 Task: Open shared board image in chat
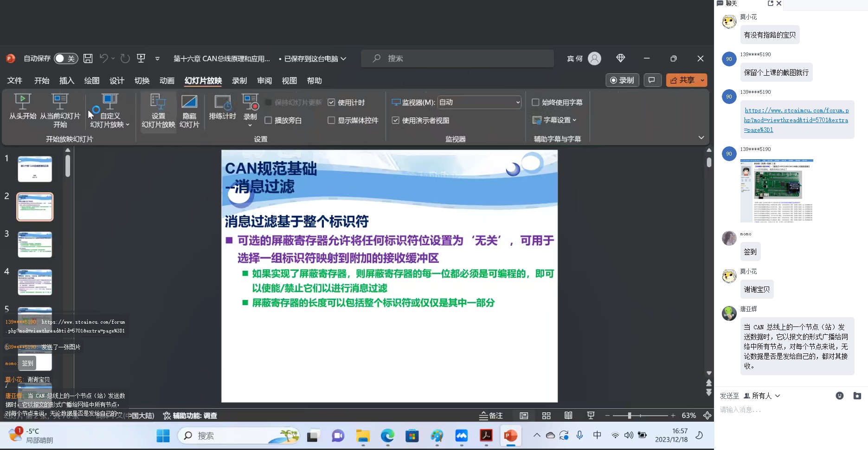pyautogui.click(x=777, y=191)
